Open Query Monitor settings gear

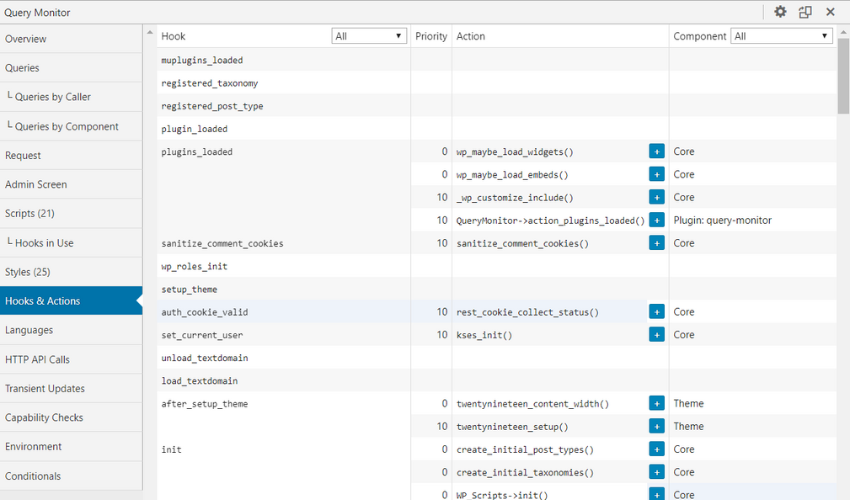tap(780, 11)
